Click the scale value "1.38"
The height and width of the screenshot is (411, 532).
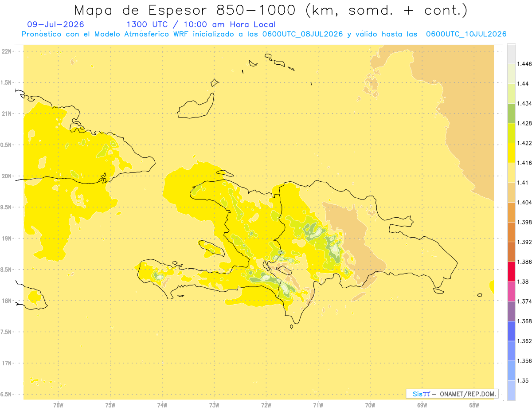523,282
